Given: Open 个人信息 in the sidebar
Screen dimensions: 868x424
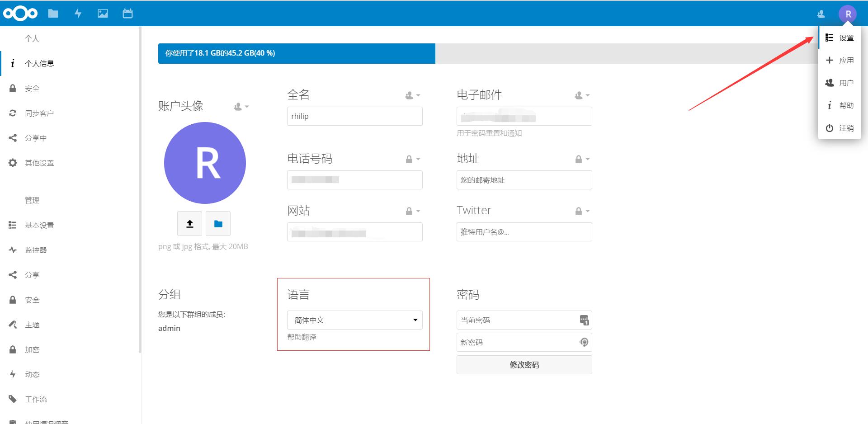Looking at the screenshot, I should point(69,63).
